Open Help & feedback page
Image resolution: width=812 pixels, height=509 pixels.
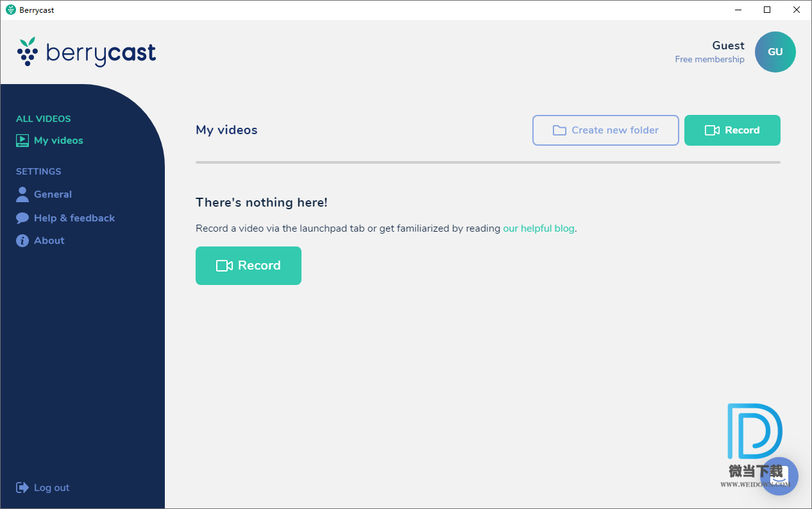tap(65, 218)
